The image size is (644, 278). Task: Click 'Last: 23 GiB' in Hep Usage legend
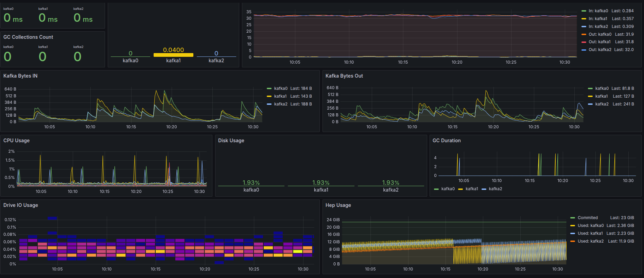622,218
